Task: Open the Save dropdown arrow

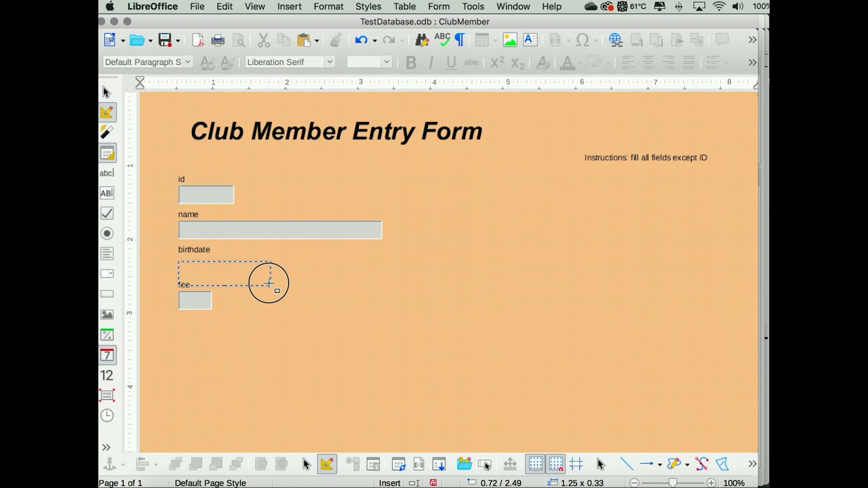Action: coord(178,41)
